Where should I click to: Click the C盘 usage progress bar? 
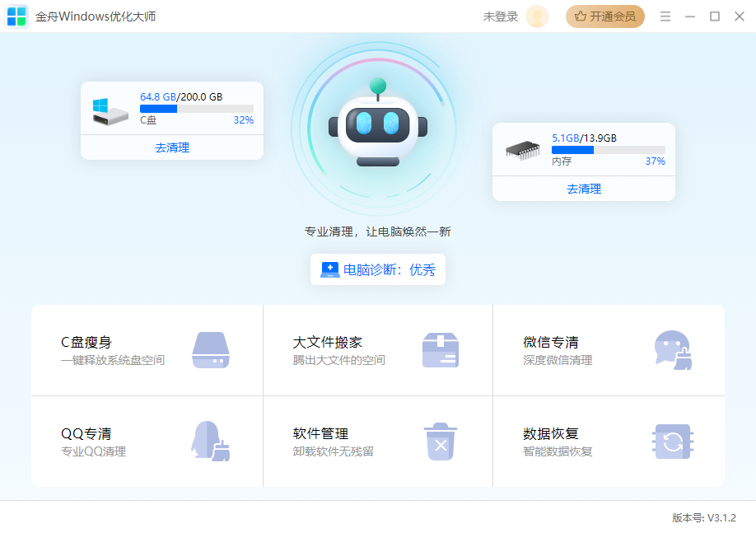pyautogui.click(x=197, y=109)
